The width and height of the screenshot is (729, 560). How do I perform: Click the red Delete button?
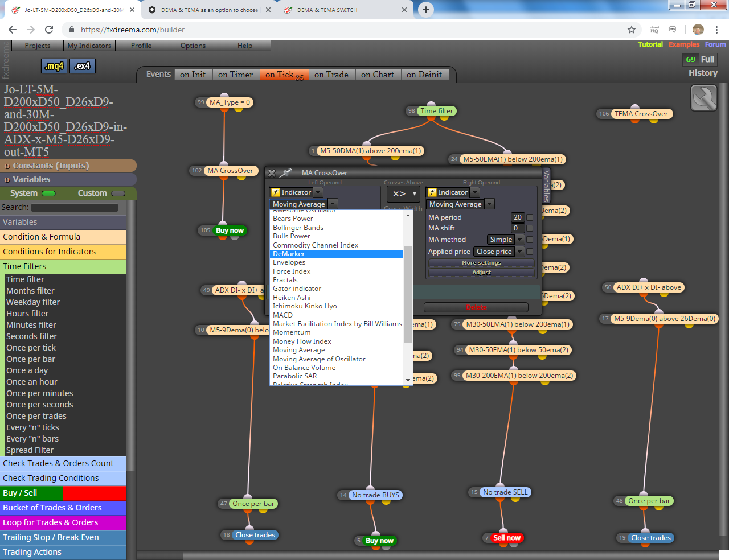click(x=476, y=307)
